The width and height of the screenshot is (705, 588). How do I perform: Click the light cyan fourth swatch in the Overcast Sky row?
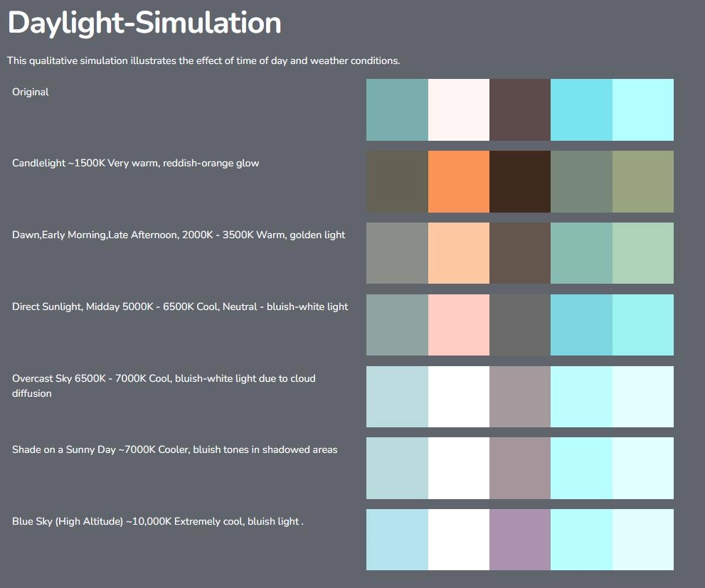[x=581, y=397]
